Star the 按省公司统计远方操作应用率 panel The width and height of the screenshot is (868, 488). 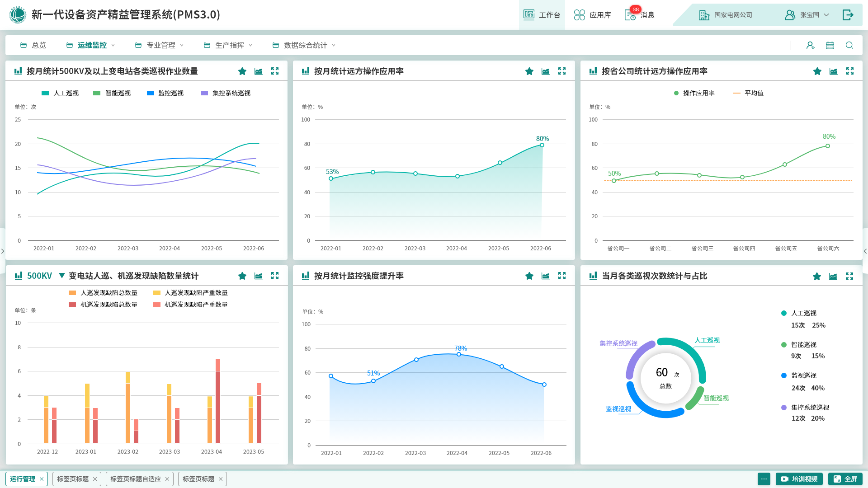[817, 71]
